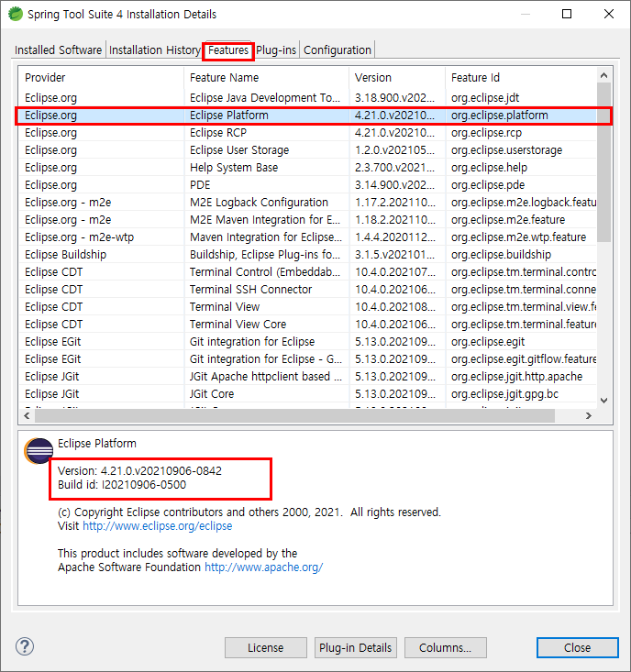Viewport: 631px width, 672px height.
Task: Click the org.eclipse.jdt feature id cell
Action: point(485,98)
